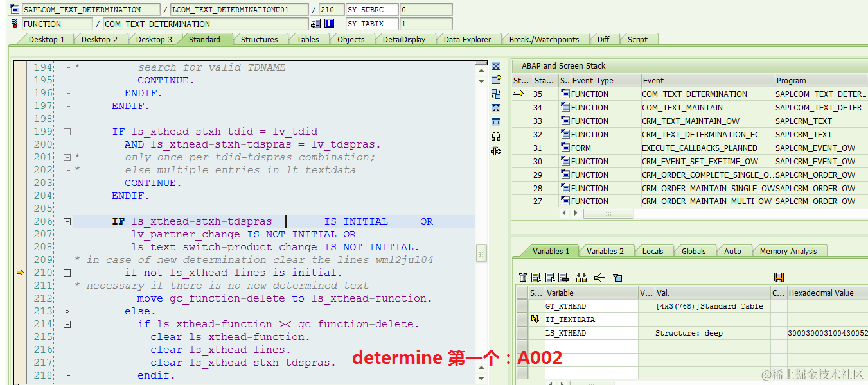Switch to the Desktop 1 tab
The height and width of the screenshot is (385, 868).
pyautogui.click(x=46, y=39)
